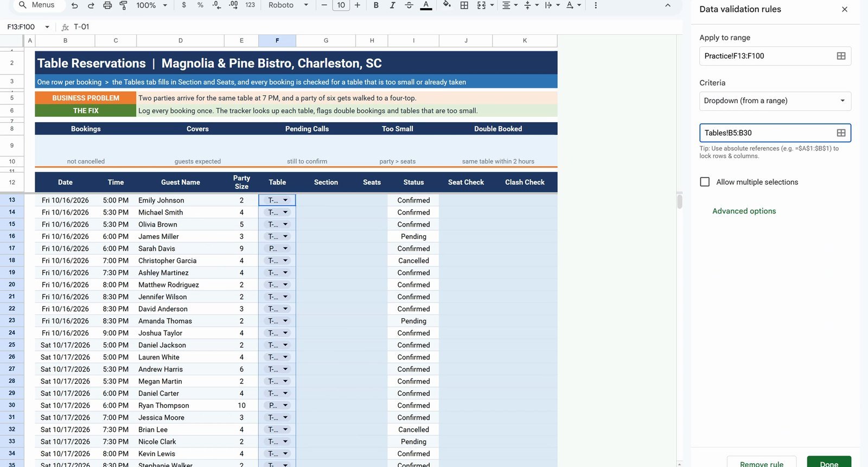Open the Criteria 'Dropdown (from a range)' selector
This screenshot has width=868, height=467.
click(x=775, y=101)
